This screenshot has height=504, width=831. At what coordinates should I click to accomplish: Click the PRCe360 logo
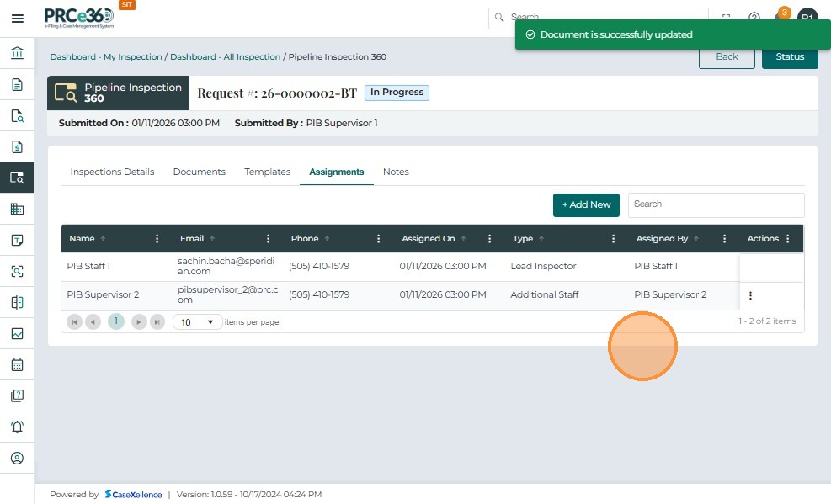click(x=79, y=18)
